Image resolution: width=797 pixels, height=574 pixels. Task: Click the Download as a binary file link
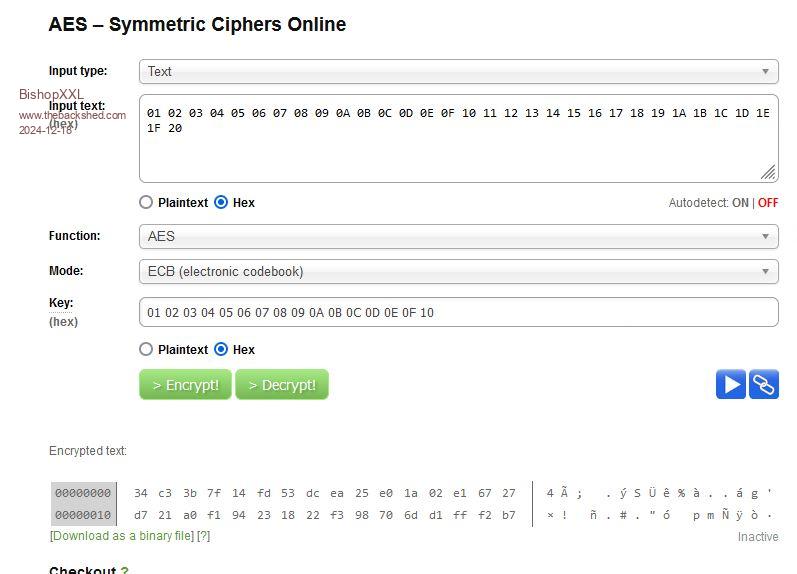122,536
